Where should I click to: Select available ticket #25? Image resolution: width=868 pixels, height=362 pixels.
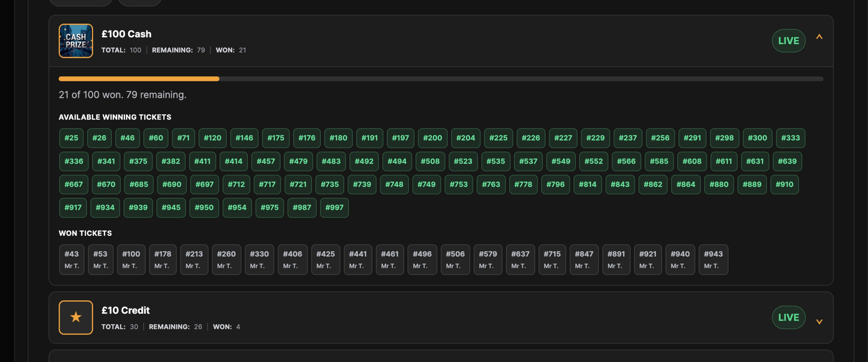point(71,138)
